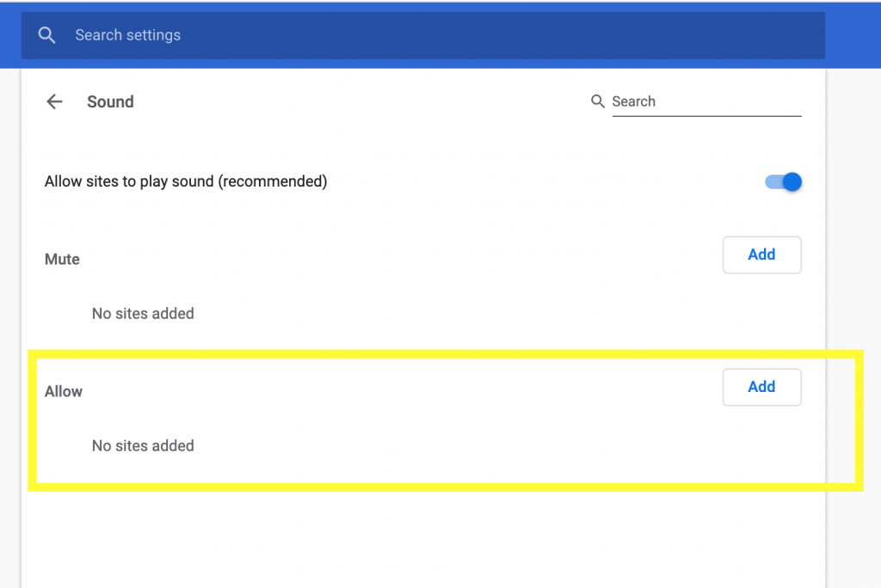Click the Allow section heading
Screen dimensions: 881x588
click(64, 391)
